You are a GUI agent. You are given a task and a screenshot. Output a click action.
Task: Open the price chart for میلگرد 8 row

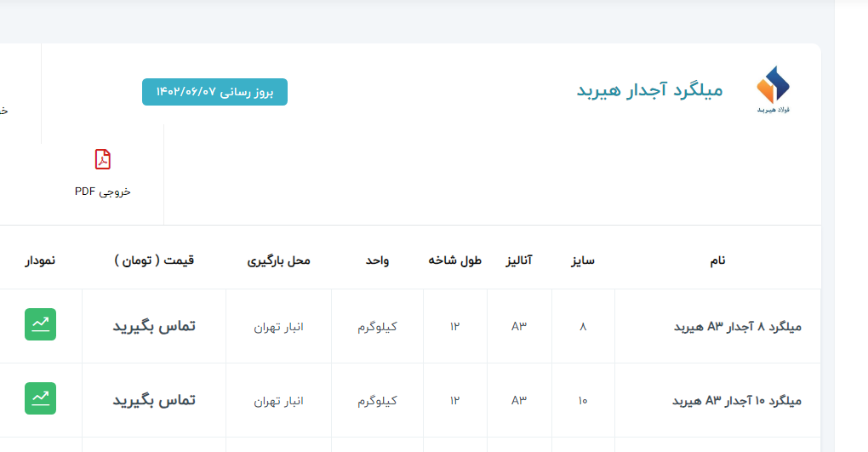click(x=41, y=324)
